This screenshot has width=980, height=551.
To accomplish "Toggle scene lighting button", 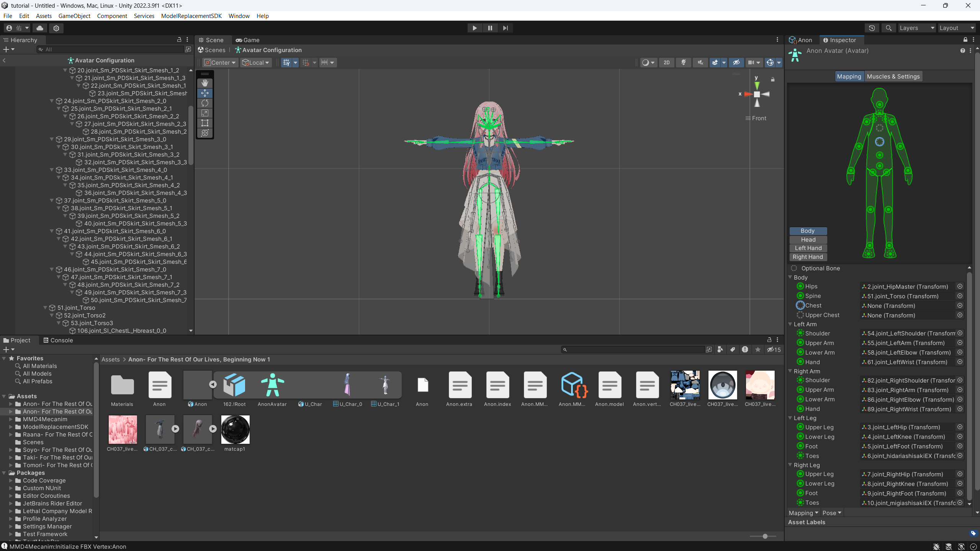I will 684,62.
